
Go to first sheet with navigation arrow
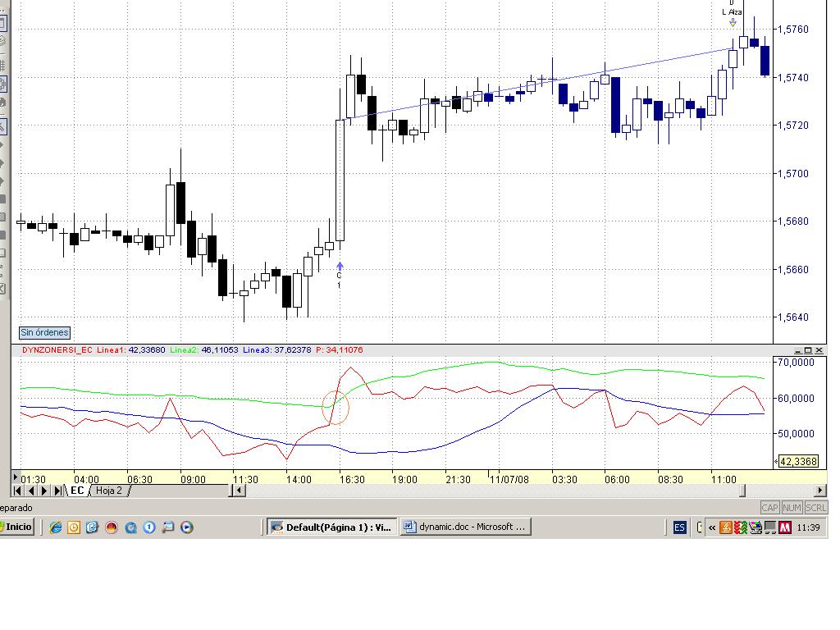[17, 491]
